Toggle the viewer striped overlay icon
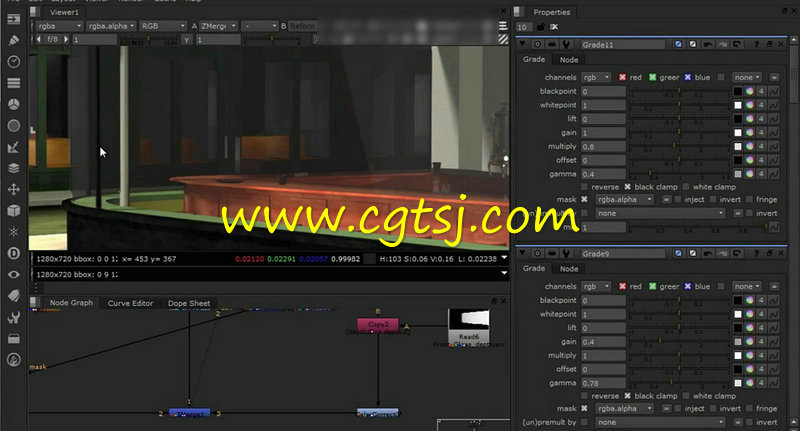This screenshot has width=800, height=431. point(503,39)
